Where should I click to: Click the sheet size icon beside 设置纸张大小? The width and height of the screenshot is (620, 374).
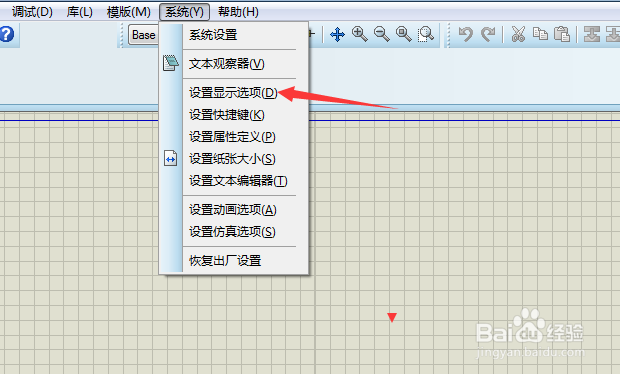tap(171, 159)
